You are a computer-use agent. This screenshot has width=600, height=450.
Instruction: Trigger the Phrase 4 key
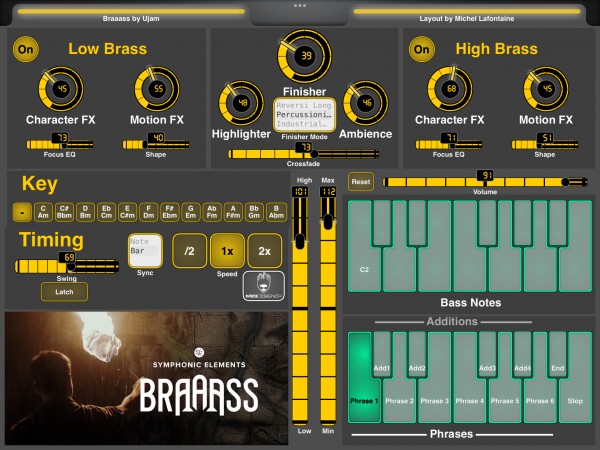click(x=470, y=401)
